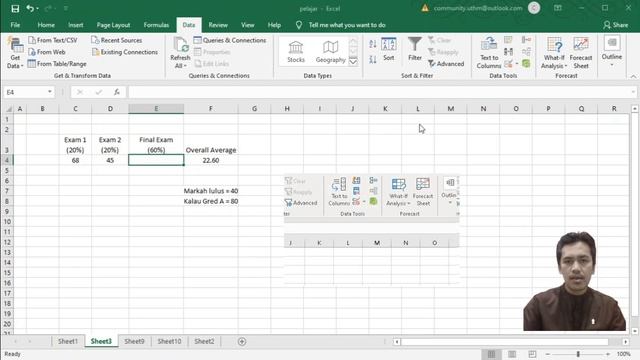Switch to the Insert tab
The image size is (640, 360).
[x=76, y=25]
